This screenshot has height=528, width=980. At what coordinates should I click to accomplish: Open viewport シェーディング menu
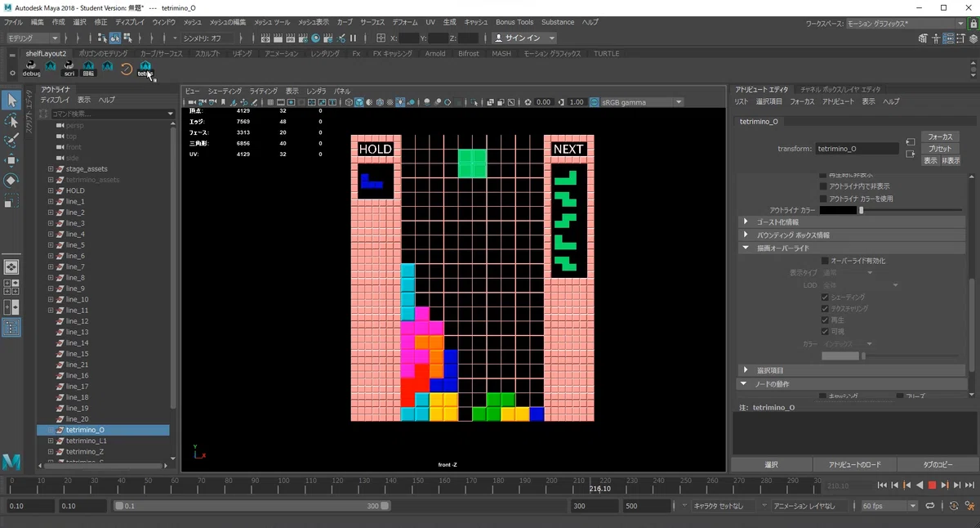tap(225, 91)
